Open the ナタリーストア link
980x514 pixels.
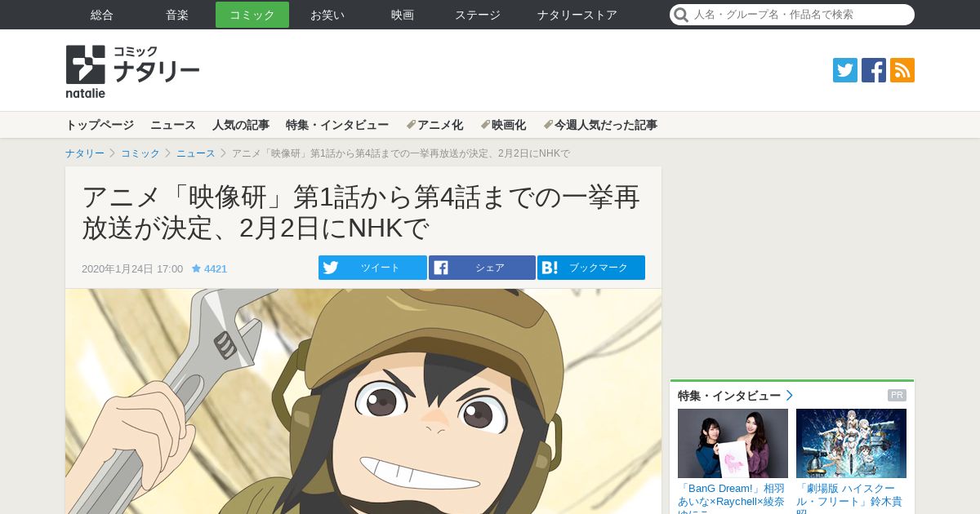click(x=577, y=15)
